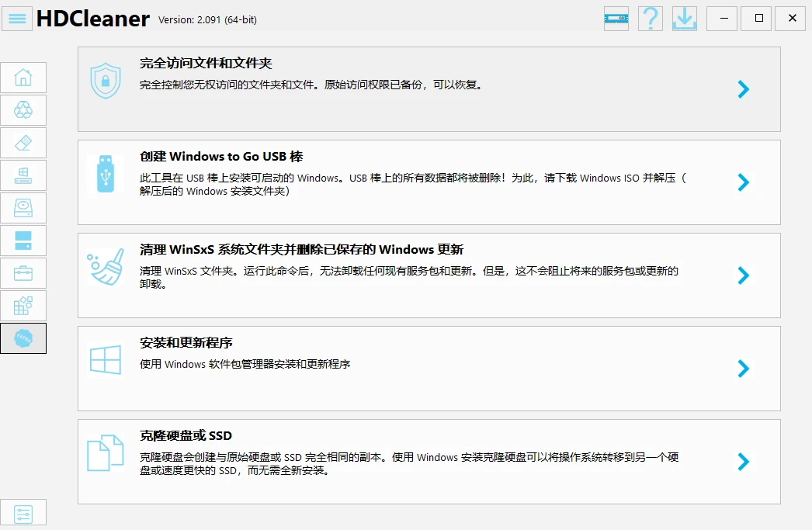Screen dimensions: 812x530
Task: Open the toolbox section in the sidebar
Action: pos(23,272)
